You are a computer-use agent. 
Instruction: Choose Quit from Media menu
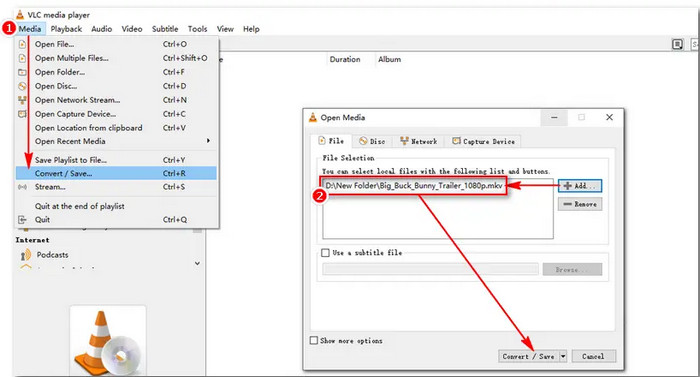click(x=116, y=220)
